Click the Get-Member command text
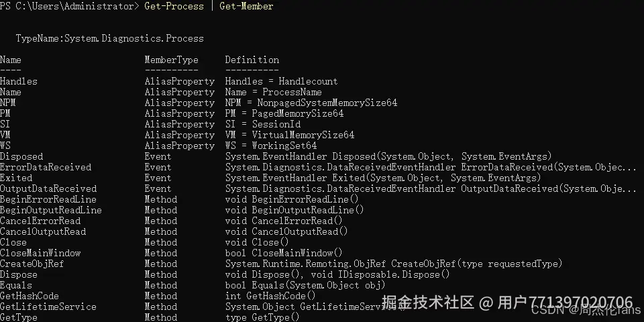This screenshot has height=322, width=644. [x=246, y=6]
